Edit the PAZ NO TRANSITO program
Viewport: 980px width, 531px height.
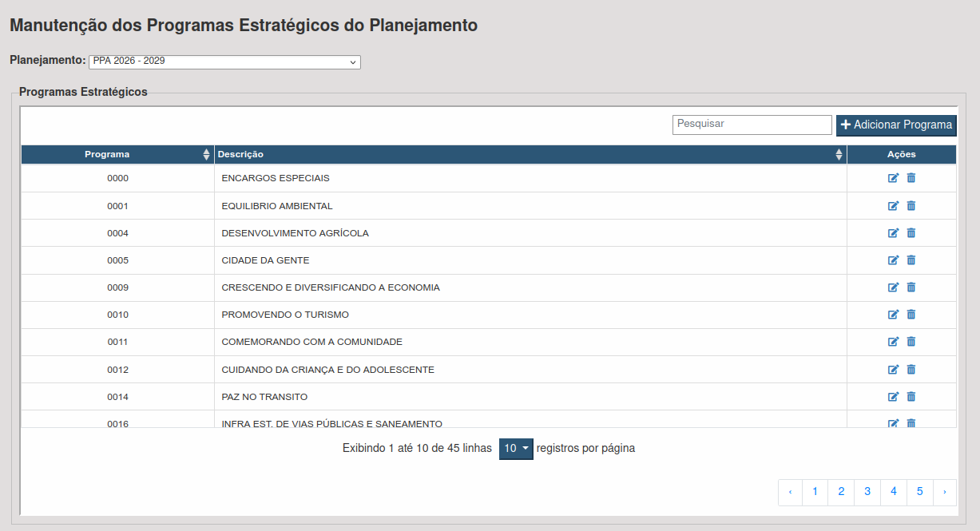(893, 397)
